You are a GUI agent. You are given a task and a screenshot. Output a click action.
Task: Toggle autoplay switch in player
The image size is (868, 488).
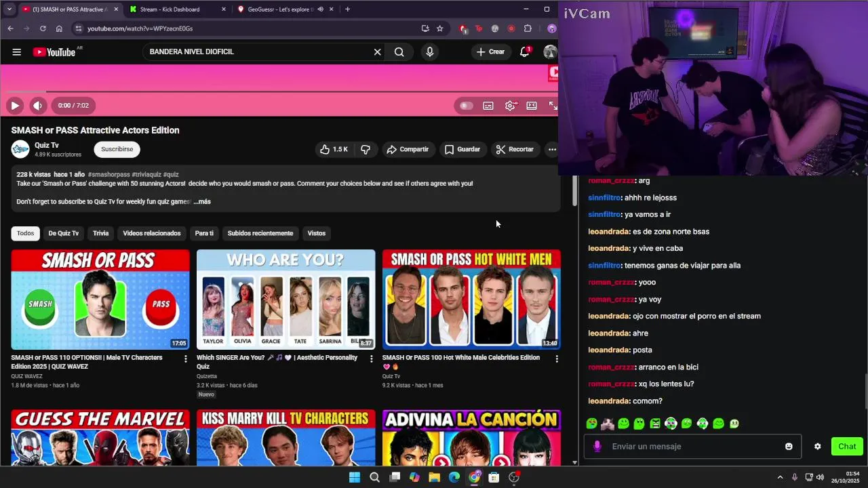point(466,106)
